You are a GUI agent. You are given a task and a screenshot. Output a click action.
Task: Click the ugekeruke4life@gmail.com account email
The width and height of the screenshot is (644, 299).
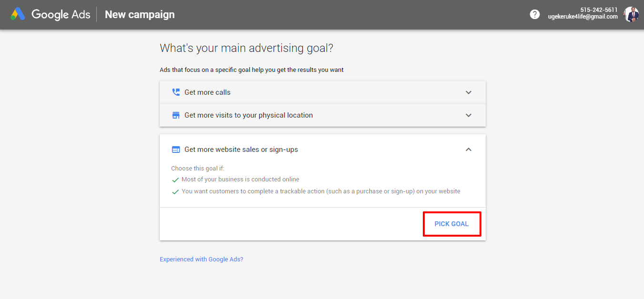583,17
